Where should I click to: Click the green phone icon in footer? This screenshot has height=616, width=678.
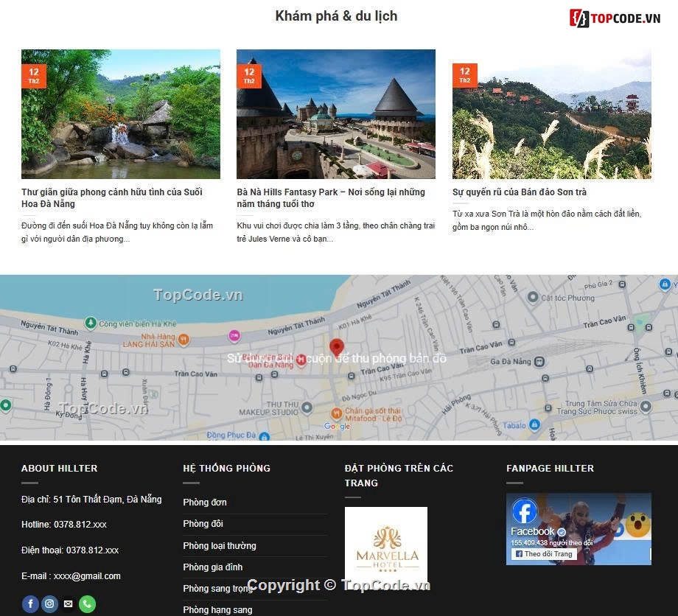[87, 603]
